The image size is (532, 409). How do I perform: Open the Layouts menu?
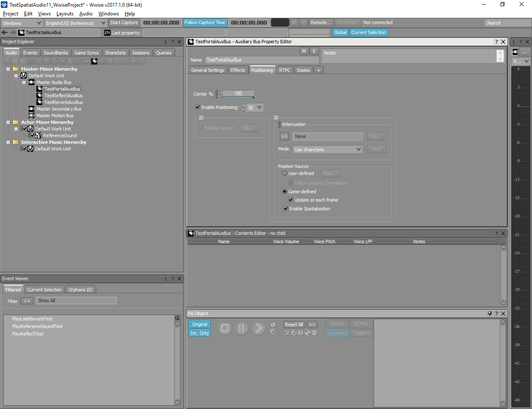(x=65, y=14)
